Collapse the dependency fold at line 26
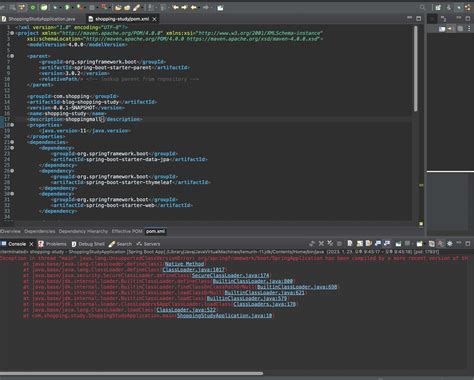474x380 pixels. point(12,171)
